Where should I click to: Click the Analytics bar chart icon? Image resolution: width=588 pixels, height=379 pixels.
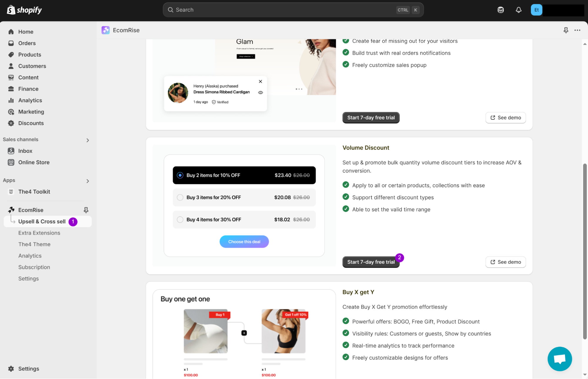[x=11, y=100]
